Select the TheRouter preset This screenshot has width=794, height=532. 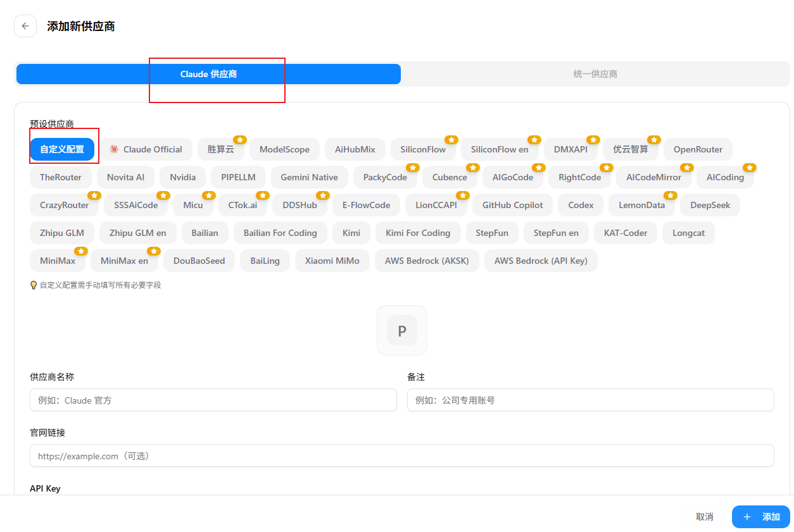point(61,177)
